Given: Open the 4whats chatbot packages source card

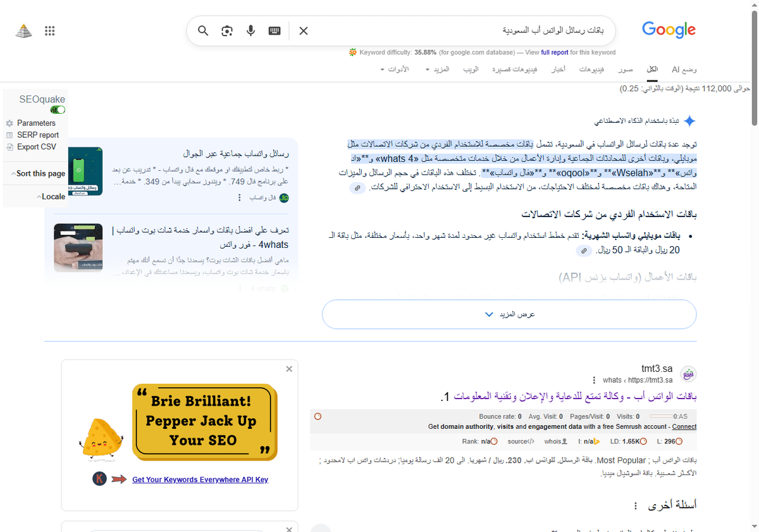Looking at the screenshot, I should 200,237.
